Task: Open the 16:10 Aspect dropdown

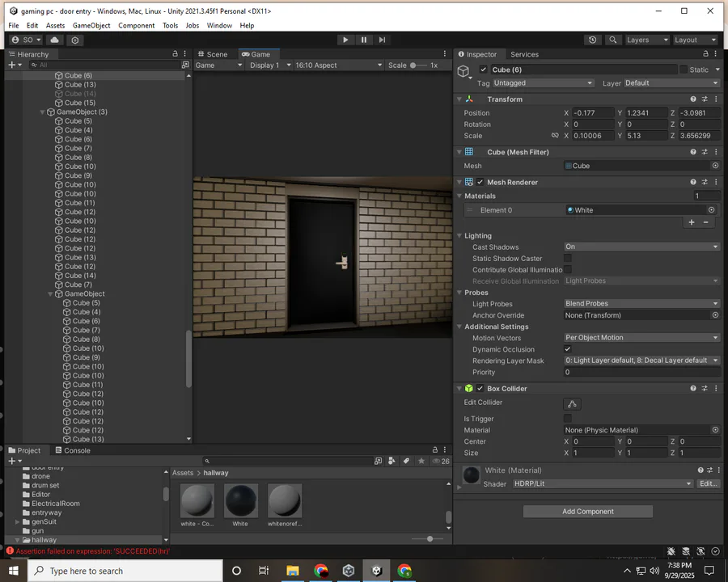Action: coord(338,65)
